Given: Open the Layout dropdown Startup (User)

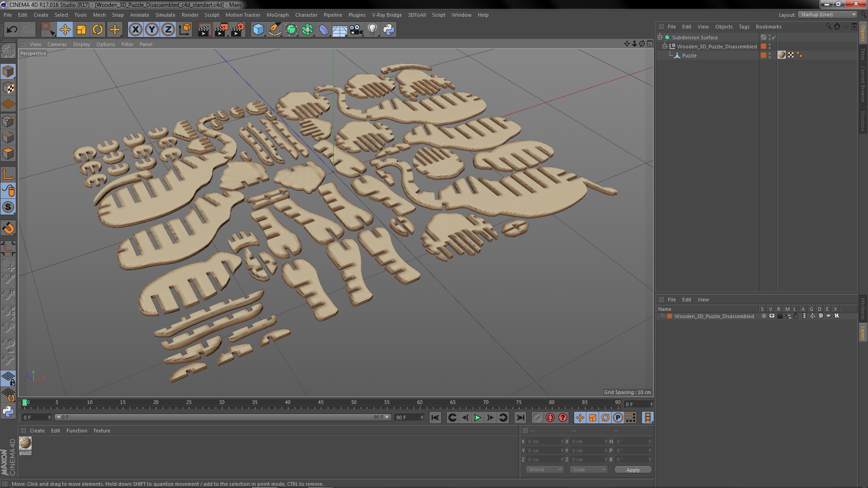Looking at the screenshot, I should (827, 14).
